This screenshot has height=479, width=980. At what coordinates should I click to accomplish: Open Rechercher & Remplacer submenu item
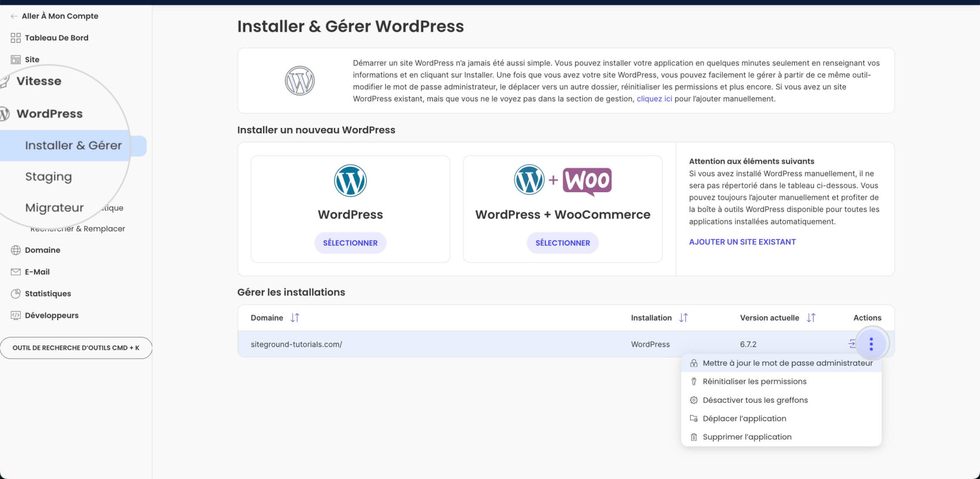(x=78, y=228)
